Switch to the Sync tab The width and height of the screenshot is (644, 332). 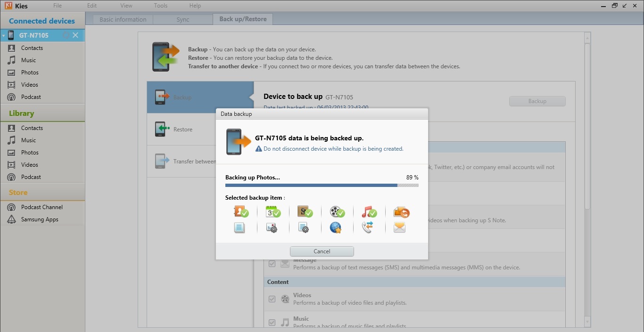[183, 19]
